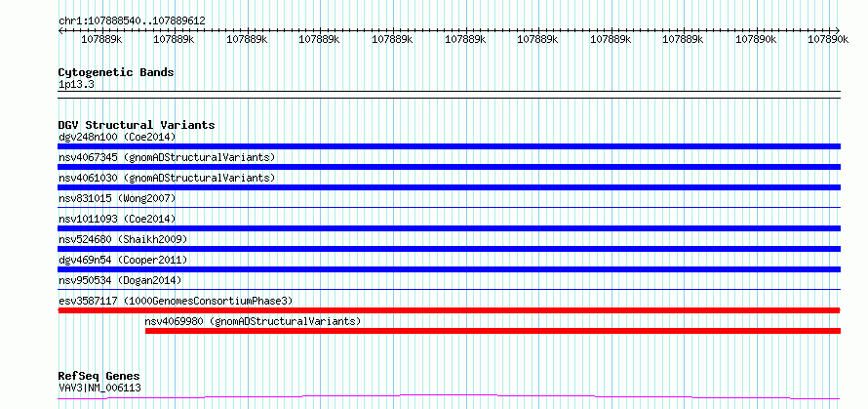868x409 pixels.
Task: Select the black 1p13.3 cytogenetic band bar
Action: click(x=449, y=95)
